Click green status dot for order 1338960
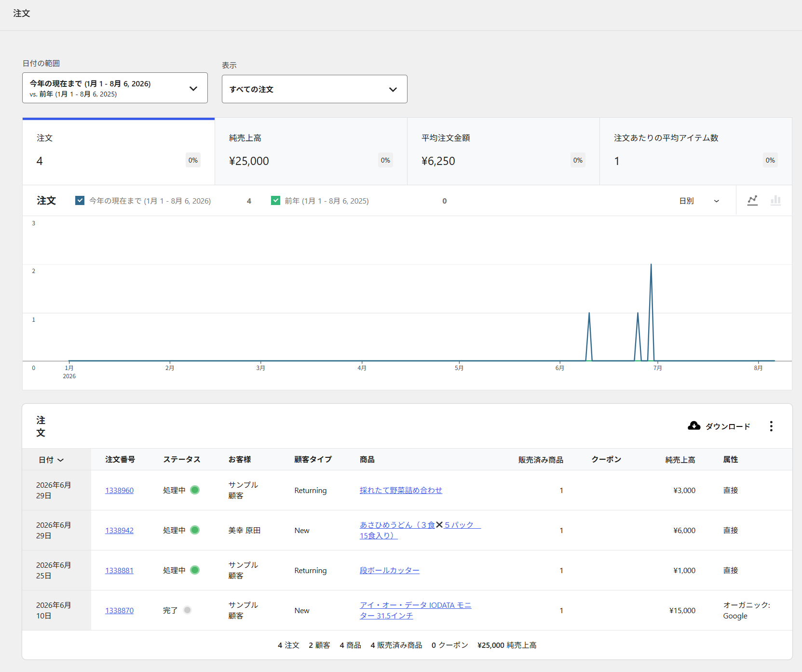This screenshot has height=672, width=802. [195, 490]
